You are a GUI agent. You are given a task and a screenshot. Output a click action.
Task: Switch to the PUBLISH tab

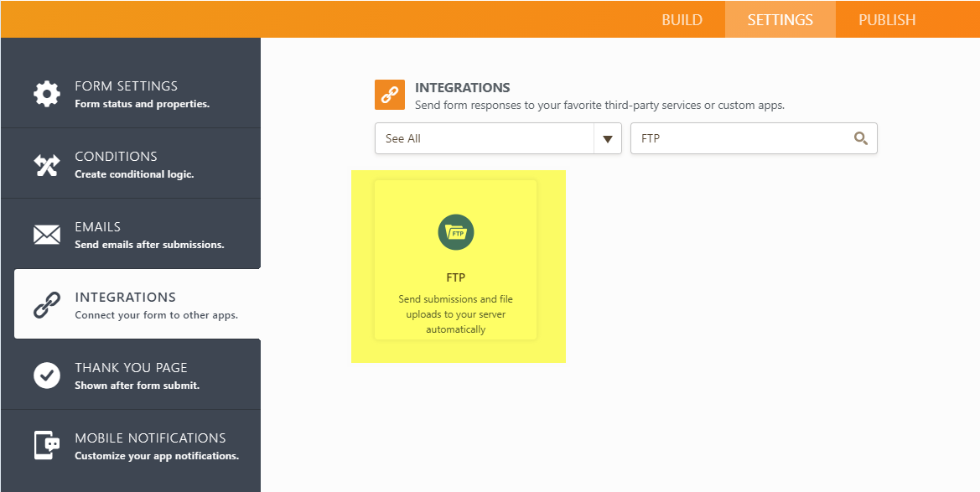(x=887, y=19)
